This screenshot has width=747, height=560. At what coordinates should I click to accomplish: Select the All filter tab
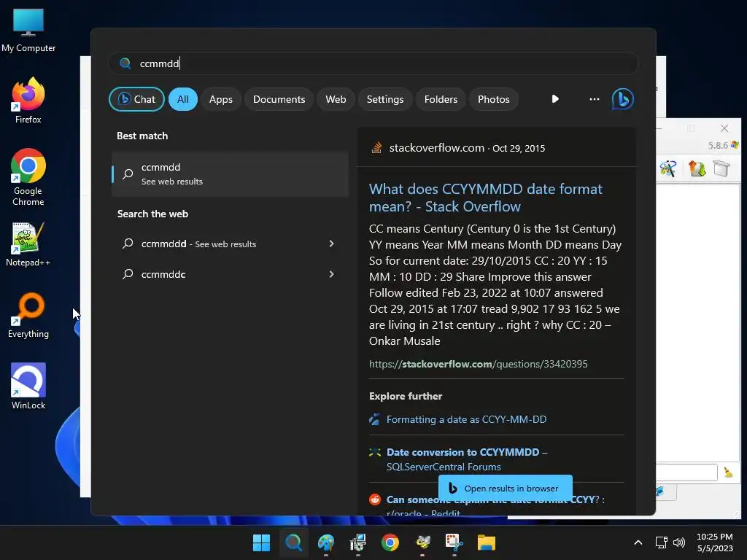(x=183, y=99)
